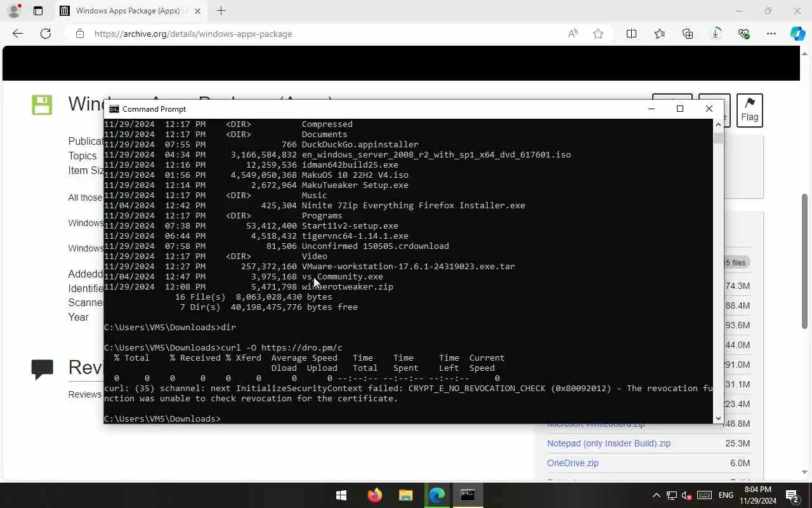View site information via the lock icon
This screenshot has width=812, height=508.
(80, 34)
